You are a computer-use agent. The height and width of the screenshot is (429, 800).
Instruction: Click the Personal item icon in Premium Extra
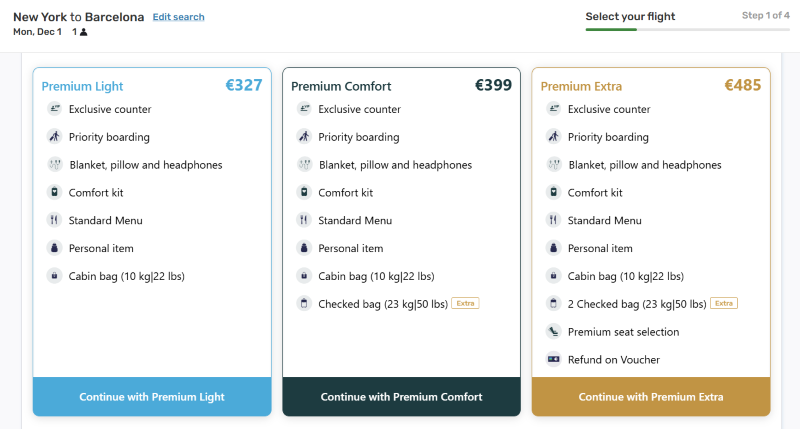click(553, 248)
